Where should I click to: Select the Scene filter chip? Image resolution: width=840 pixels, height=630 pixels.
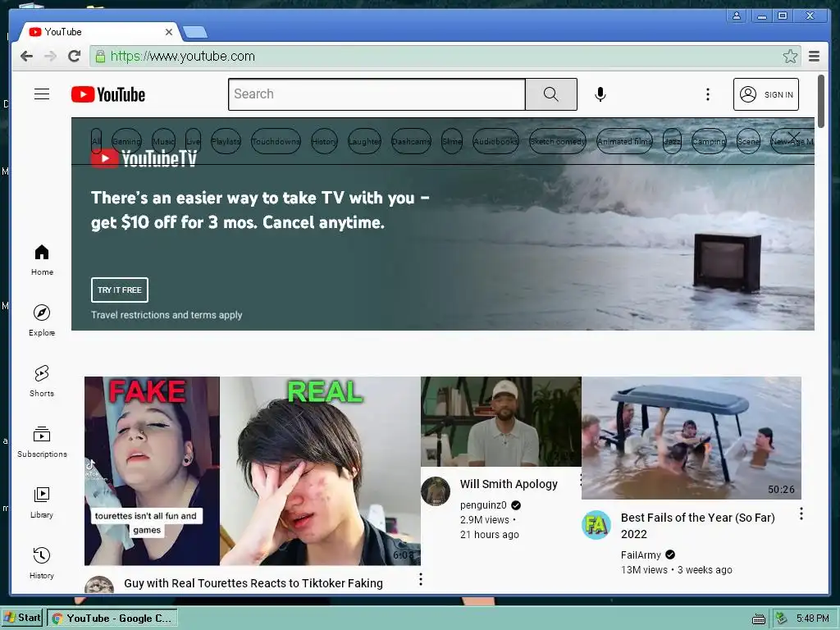click(x=748, y=141)
